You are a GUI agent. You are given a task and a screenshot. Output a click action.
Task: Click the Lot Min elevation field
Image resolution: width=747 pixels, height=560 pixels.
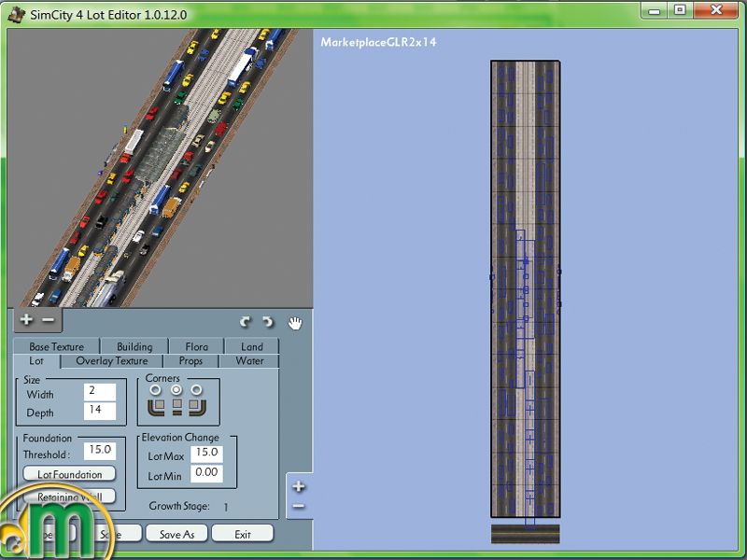click(x=206, y=473)
